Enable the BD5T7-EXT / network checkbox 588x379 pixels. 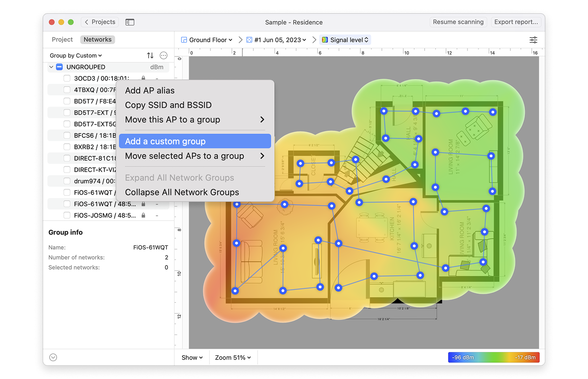67,113
